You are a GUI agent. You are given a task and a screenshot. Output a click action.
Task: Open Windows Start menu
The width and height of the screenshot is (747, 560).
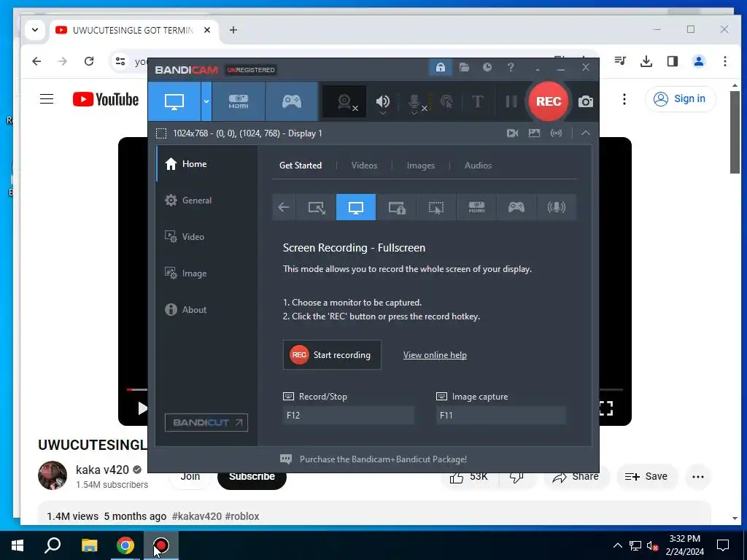pyautogui.click(x=18, y=545)
